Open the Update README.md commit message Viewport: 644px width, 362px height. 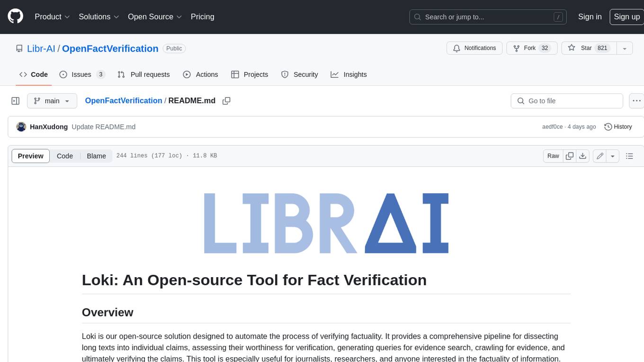[104, 127]
